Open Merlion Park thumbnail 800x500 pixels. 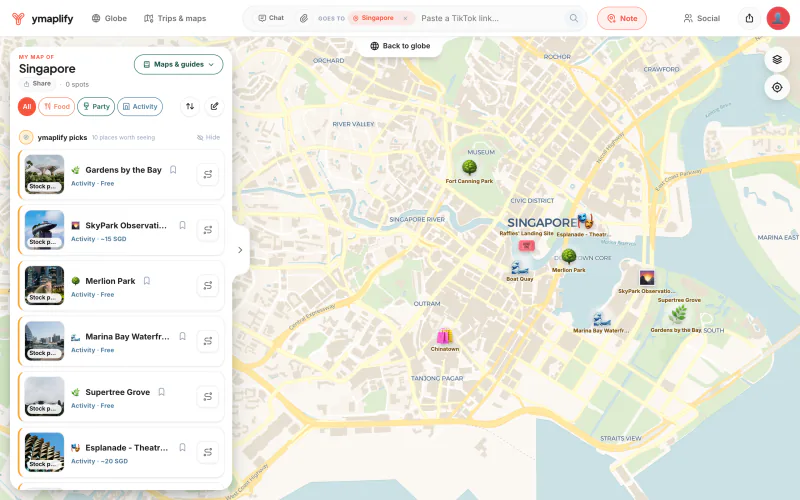44,286
